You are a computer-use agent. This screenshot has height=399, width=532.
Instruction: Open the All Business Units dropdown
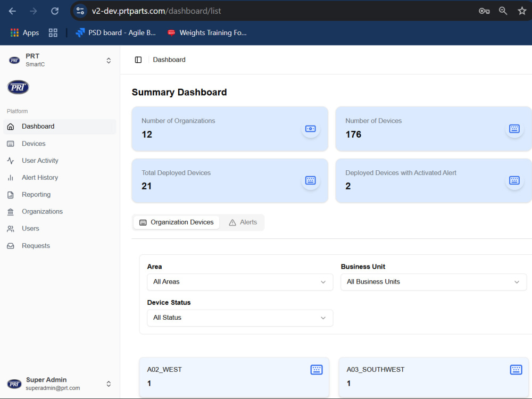(x=434, y=282)
